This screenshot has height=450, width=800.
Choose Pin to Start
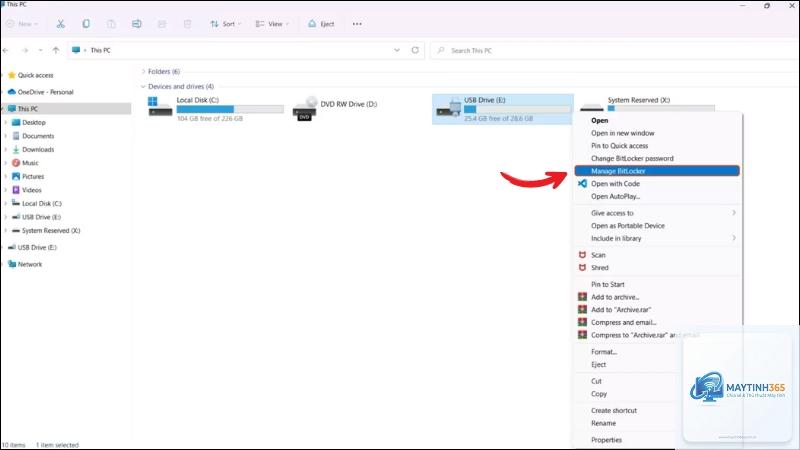coord(608,285)
